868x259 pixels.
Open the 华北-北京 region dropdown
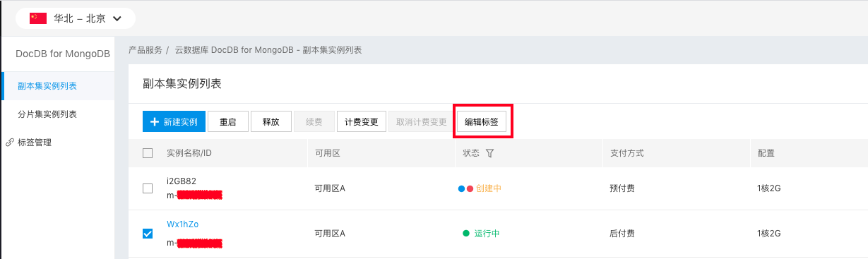(x=76, y=18)
